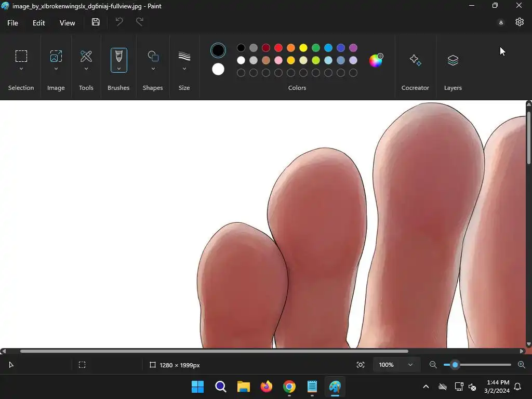
Task: Expand the Shapes gallery chevron
Action: coord(153,69)
